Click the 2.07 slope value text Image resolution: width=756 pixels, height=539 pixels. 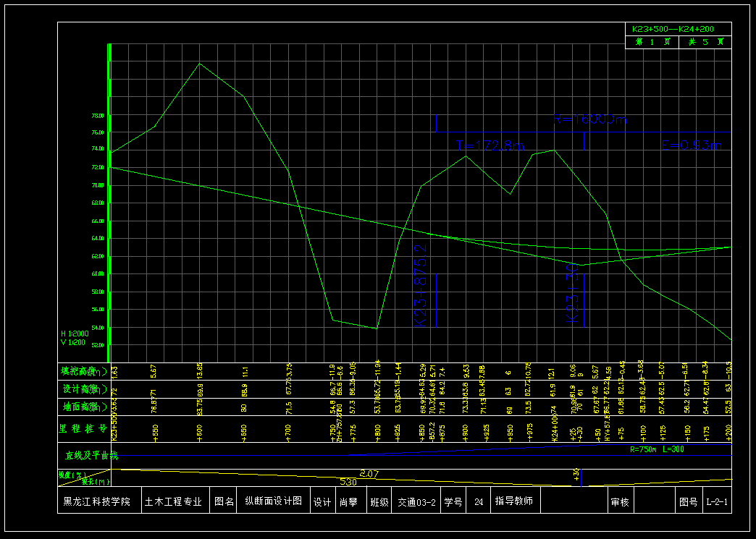(369, 473)
